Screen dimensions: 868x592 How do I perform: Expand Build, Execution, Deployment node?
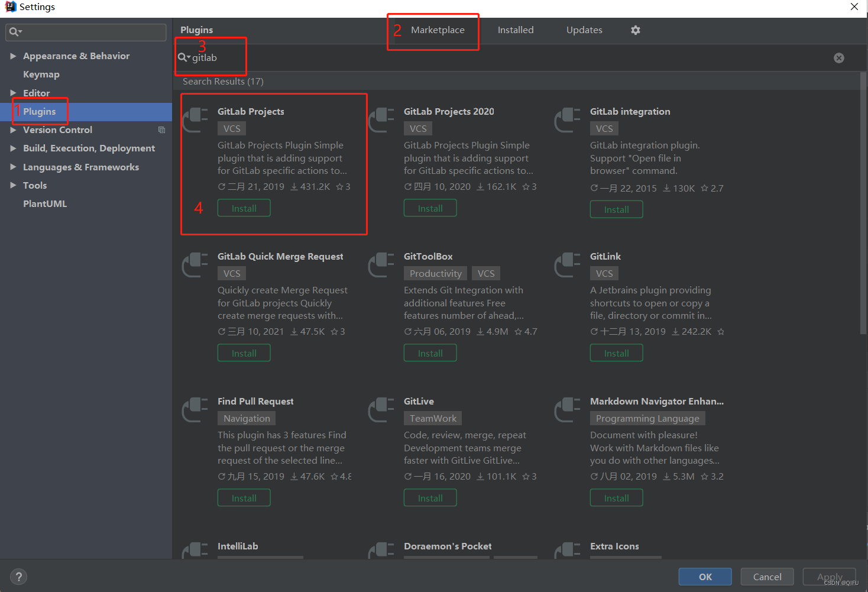click(13, 148)
